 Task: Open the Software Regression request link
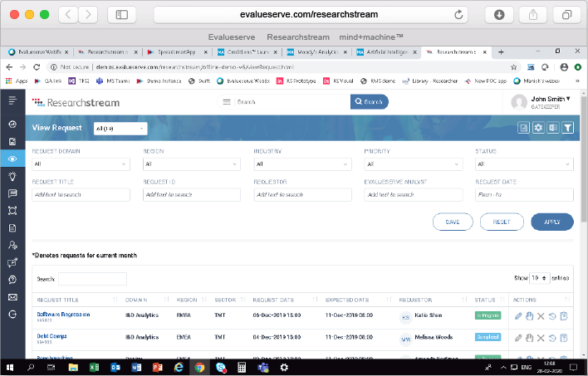point(63,314)
